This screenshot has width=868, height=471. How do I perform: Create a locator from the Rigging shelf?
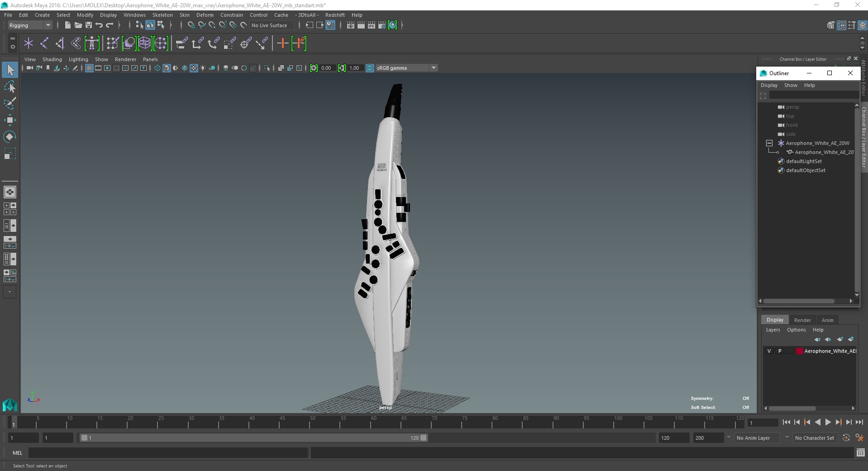pyautogui.click(x=29, y=43)
